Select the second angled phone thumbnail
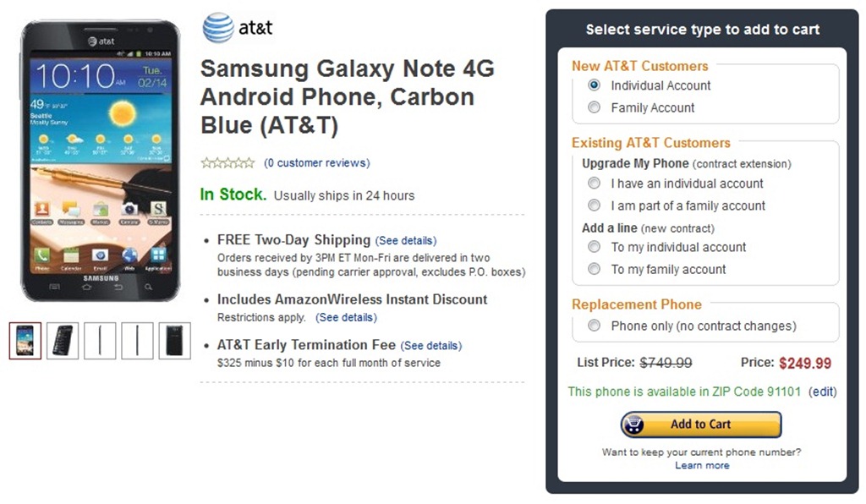The width and height of the screenshot is (866, 504). [63, 341]
